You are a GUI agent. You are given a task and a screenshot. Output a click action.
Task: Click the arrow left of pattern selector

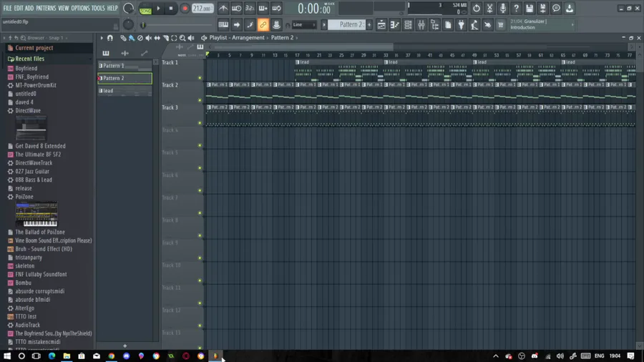click(324, 24)
